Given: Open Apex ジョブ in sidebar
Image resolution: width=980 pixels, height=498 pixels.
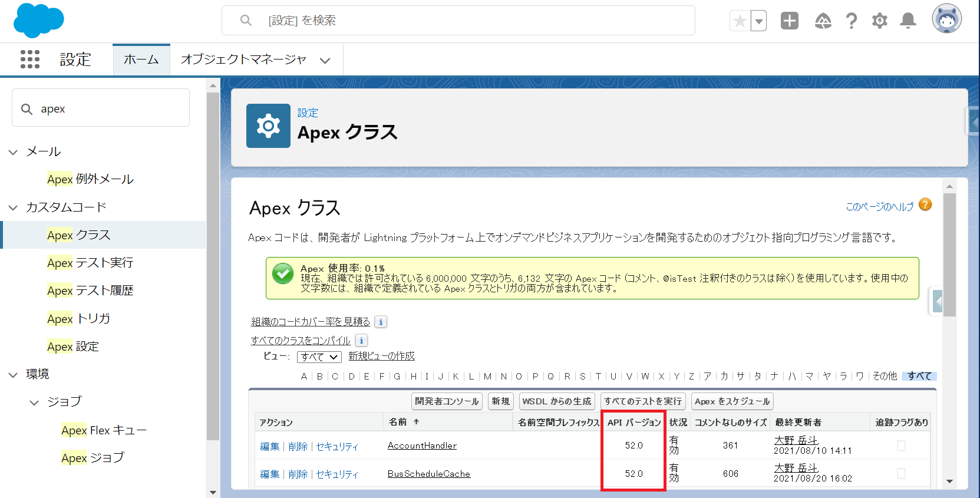Looking at the screenshot, I should [93, 458].
